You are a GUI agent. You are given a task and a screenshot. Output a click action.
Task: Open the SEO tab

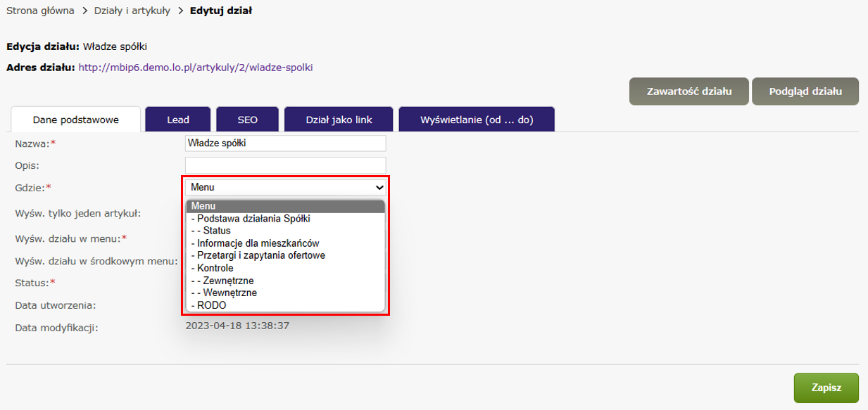(247, 120)
